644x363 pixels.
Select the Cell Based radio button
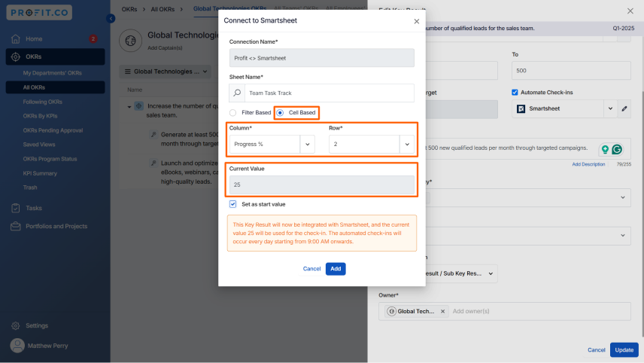280,113
